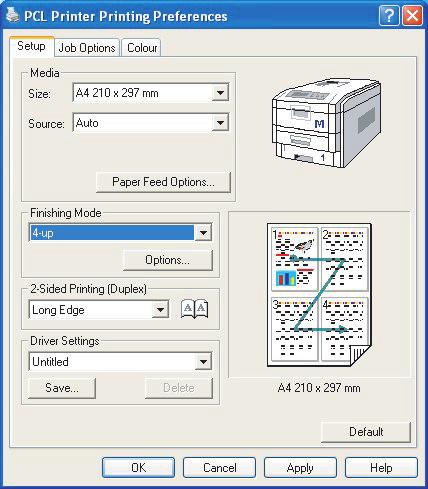Open the Colour tab

click(142, 48)
